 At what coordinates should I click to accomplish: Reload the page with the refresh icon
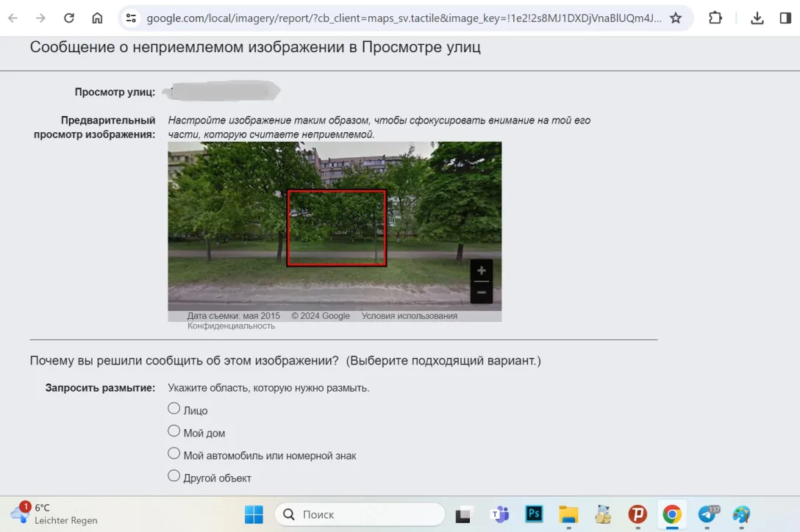(69, 18)
